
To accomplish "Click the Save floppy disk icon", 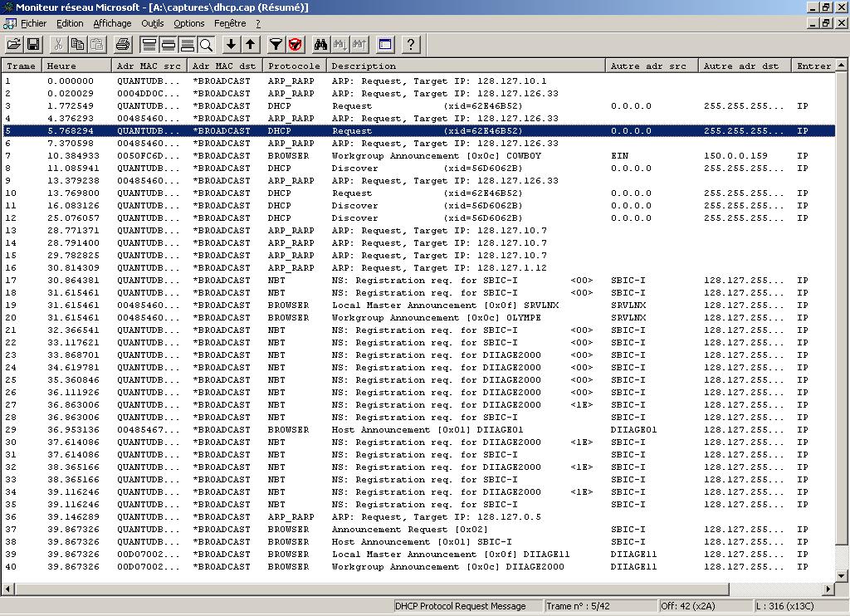I will coord(33,45).
